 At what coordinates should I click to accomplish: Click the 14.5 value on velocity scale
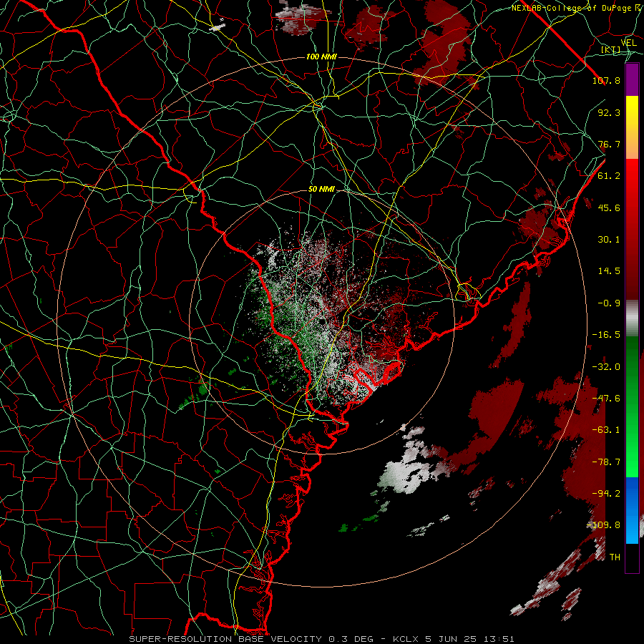pos(609,271)
